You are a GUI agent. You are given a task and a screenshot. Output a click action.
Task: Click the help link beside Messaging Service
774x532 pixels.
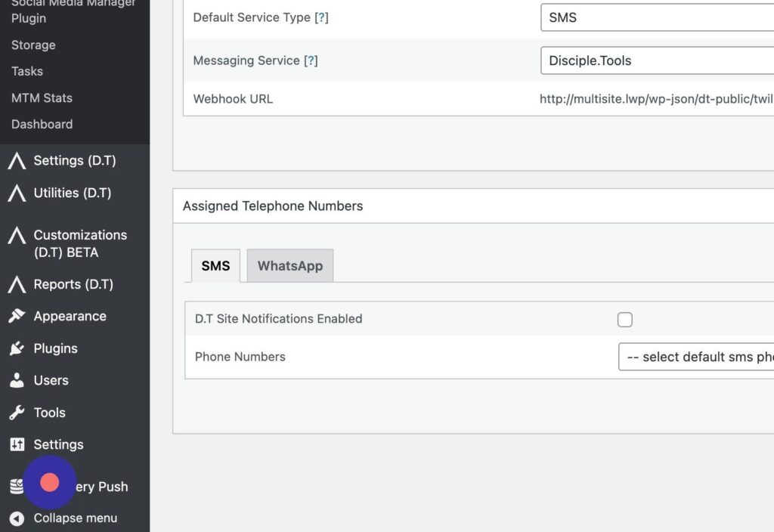click(x=311, y=60)
